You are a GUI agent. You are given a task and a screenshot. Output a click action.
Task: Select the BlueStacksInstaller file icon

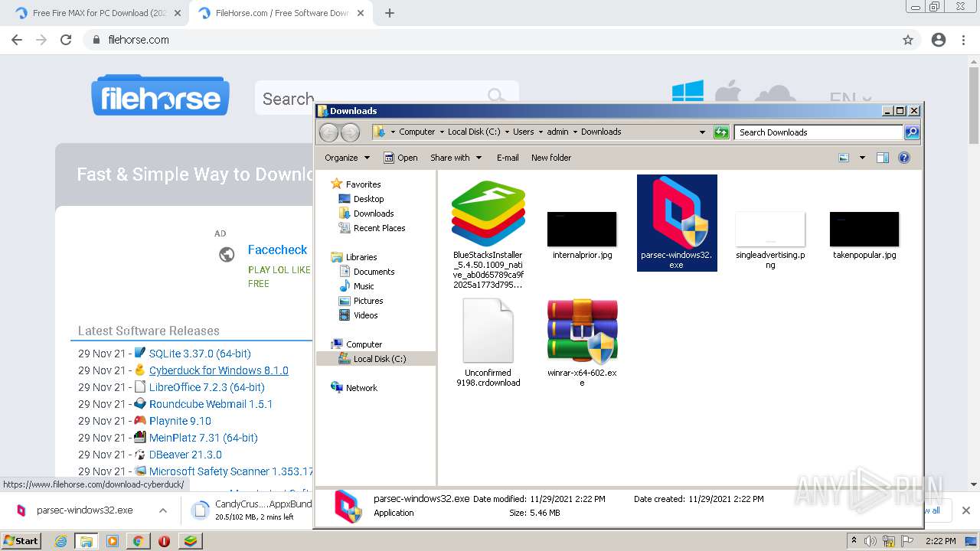coord(488,214)
